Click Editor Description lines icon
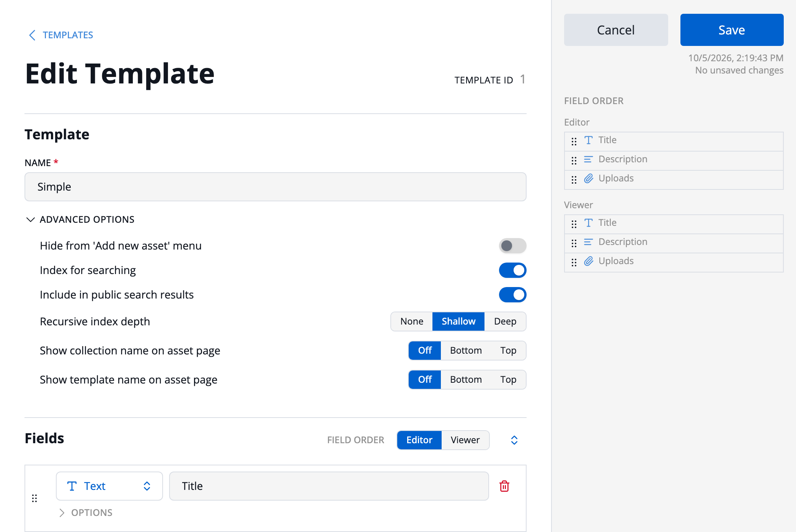 coord(589,159)
